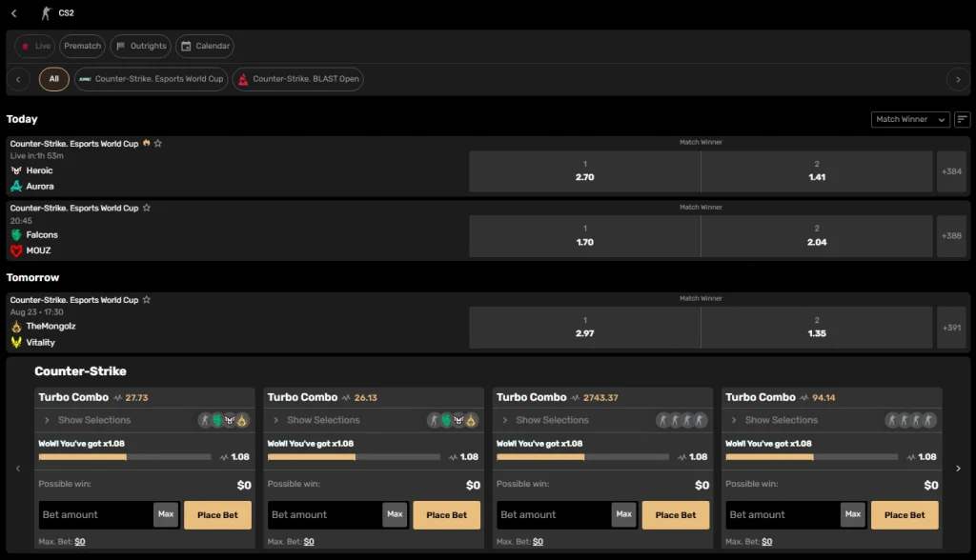Click Bet amount field on 27.73 combo
The width and height of the screenshot is (976, 560).
[96, 515]
